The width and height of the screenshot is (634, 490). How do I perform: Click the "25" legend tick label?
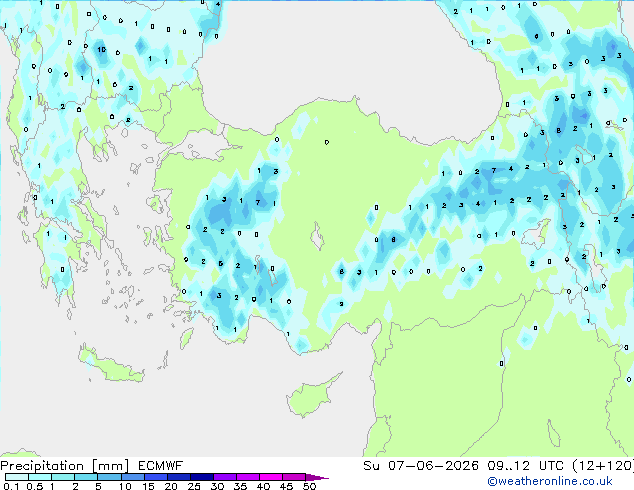[194, 486]
